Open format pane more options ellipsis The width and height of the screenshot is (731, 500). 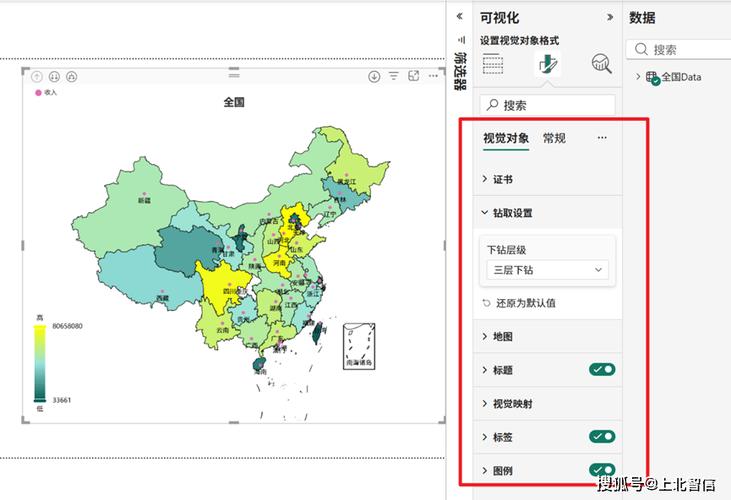[x=602, y=137]
